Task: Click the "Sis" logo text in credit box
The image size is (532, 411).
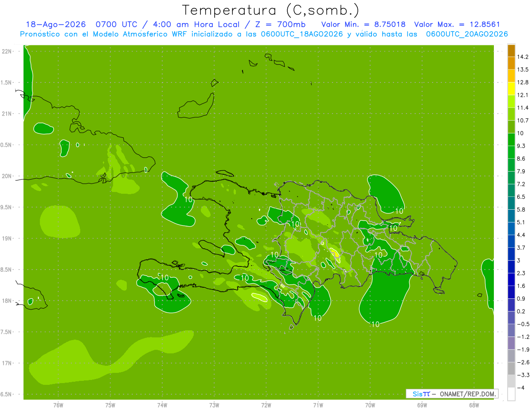Action: tap(418, 394)
